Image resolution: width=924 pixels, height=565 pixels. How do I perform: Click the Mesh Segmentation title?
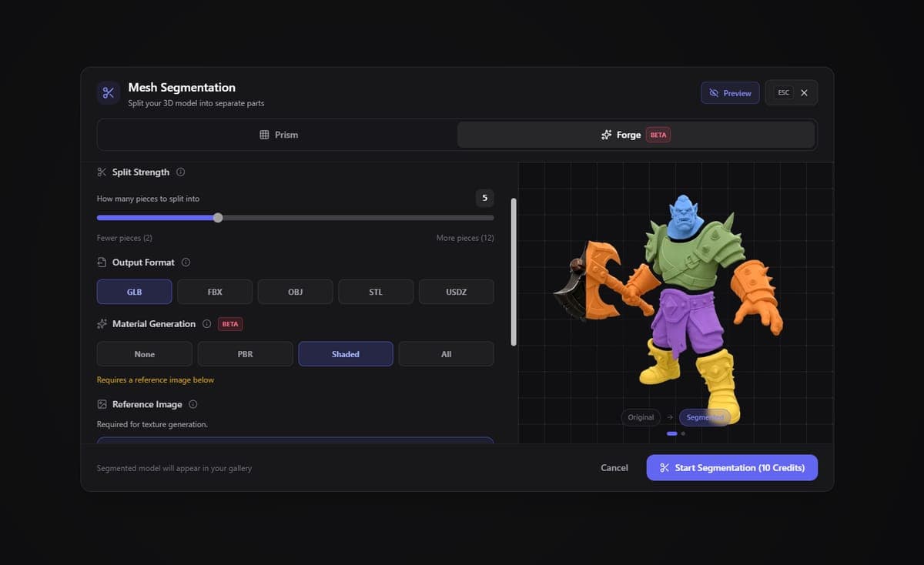click(x=182, y=88)
